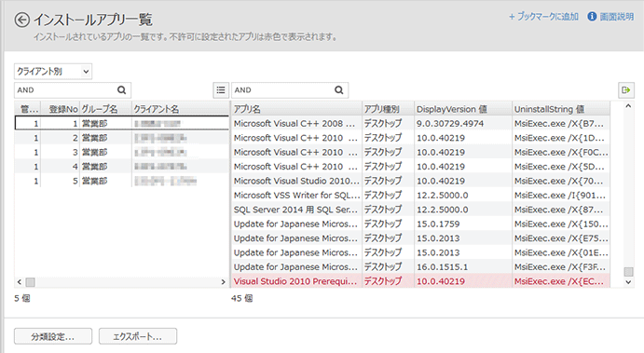Select client row with 登録No 2
The image size is (644, 353).
pyautogui.click(x=121, y=138)
